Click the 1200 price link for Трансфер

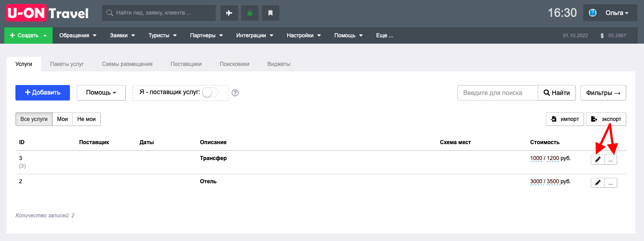[553, 158]
